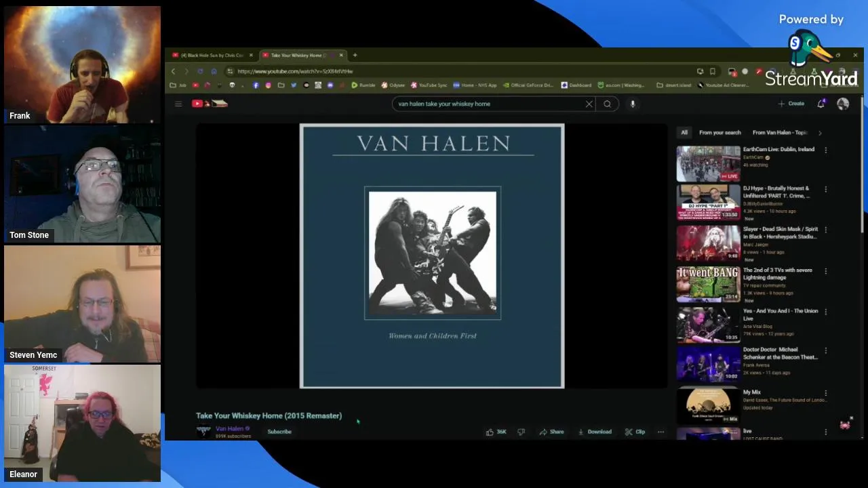This screenshot has width=868, height=488.
Task: Open options for the Doctor Doctor video
Action: coord(825,350)
